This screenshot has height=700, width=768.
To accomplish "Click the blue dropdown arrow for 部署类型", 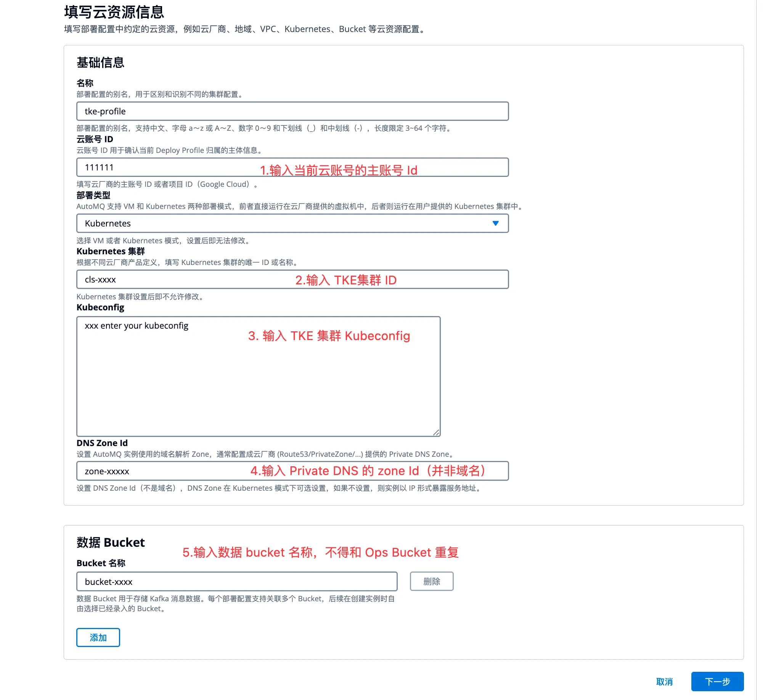I will tap(495, 223).
